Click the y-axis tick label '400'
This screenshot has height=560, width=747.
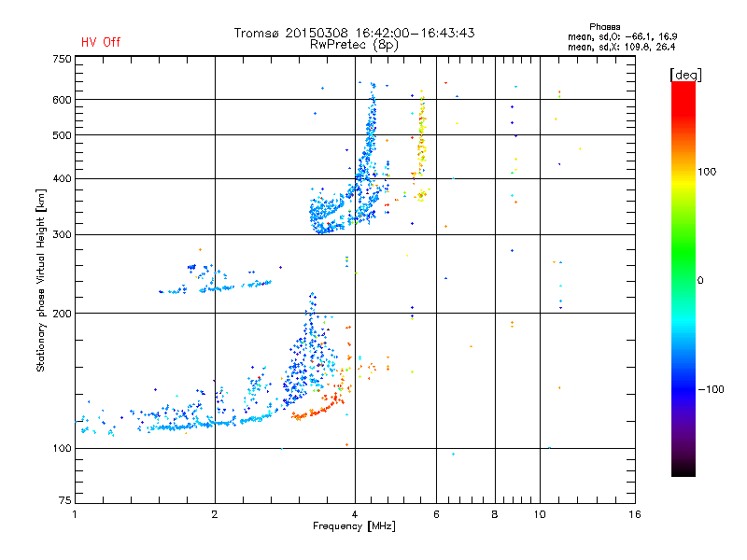[62, 179]
